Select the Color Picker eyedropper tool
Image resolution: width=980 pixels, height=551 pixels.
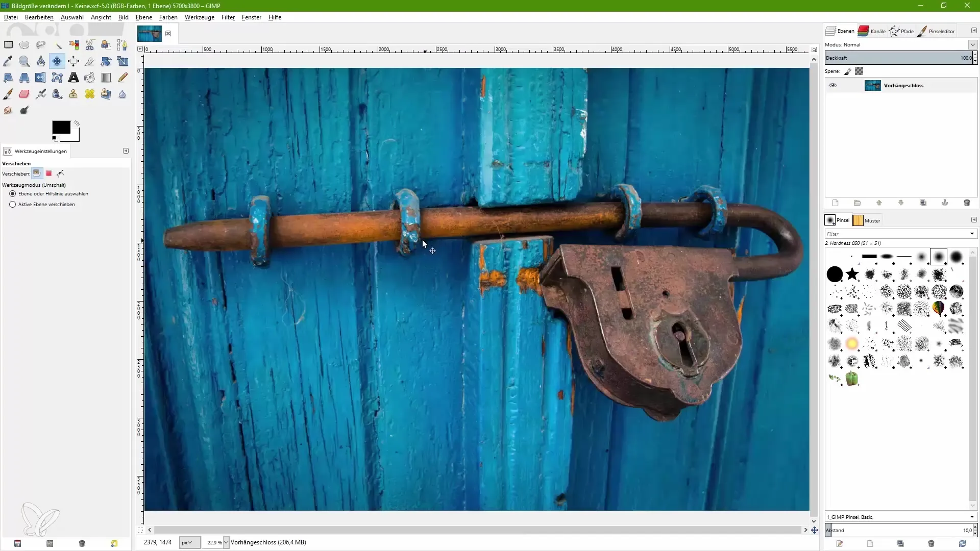(8, 61)
